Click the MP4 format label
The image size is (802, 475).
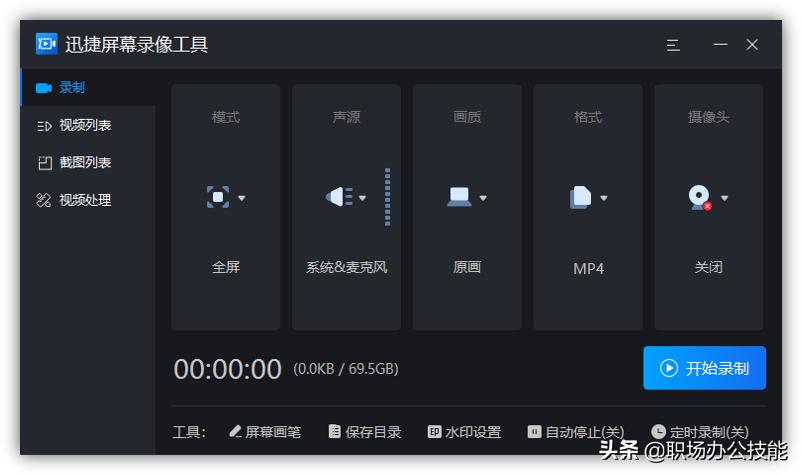coord(588,268)
